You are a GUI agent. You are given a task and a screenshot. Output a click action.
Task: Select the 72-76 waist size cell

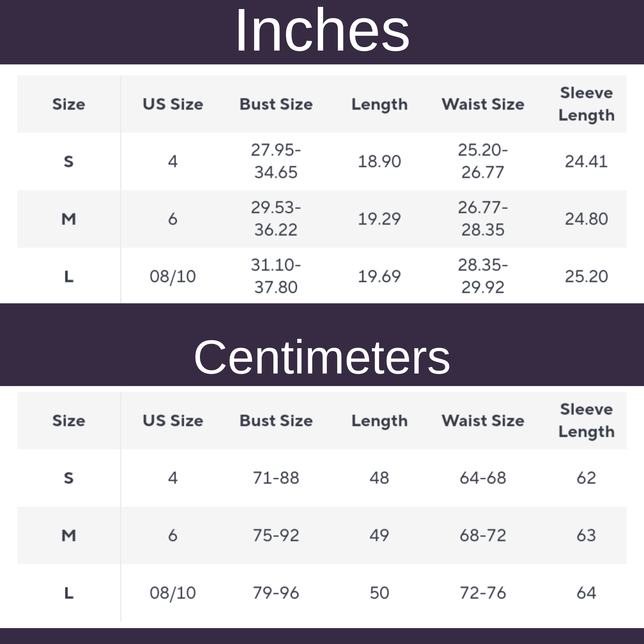point(483,593)
